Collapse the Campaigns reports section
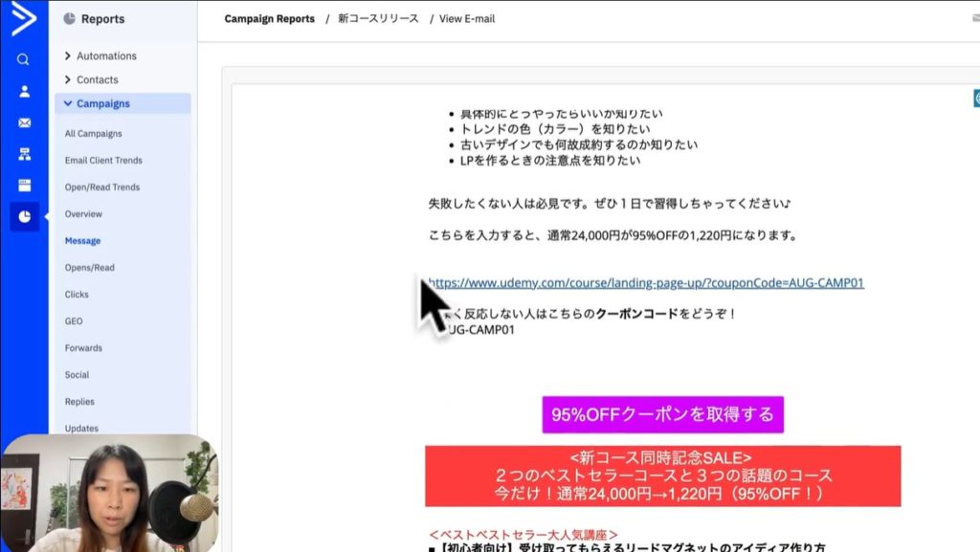980x552 pixels. pos(102,103)
